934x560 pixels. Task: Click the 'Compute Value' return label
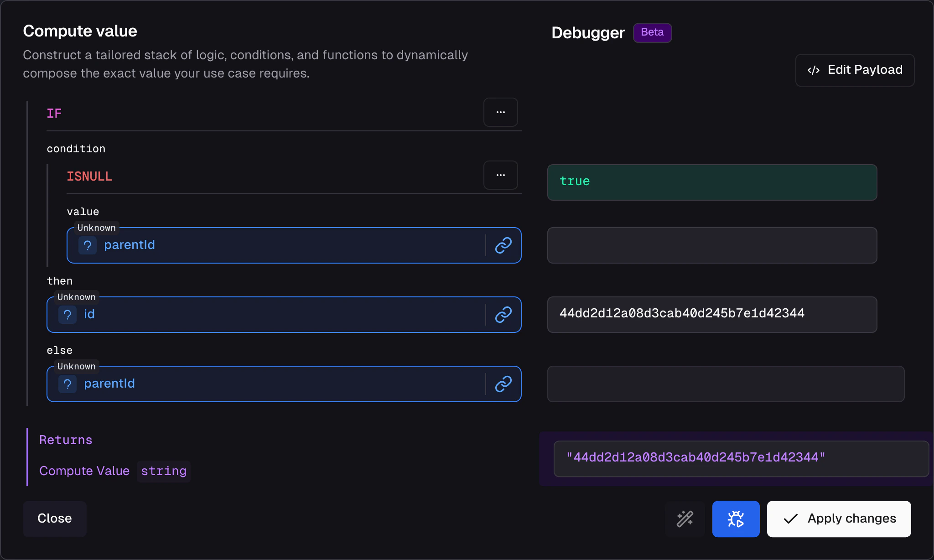click(84, 471)
